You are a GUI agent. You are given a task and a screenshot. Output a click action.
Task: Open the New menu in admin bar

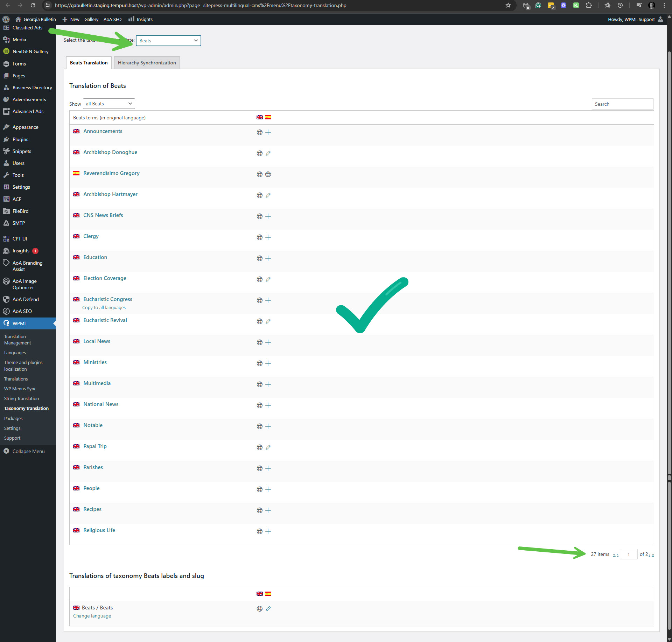click(71, 19)
